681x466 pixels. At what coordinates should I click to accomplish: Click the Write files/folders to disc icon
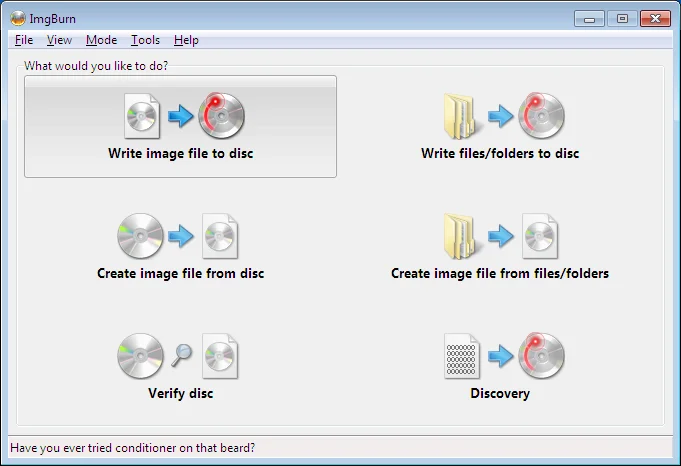[500, 116]
